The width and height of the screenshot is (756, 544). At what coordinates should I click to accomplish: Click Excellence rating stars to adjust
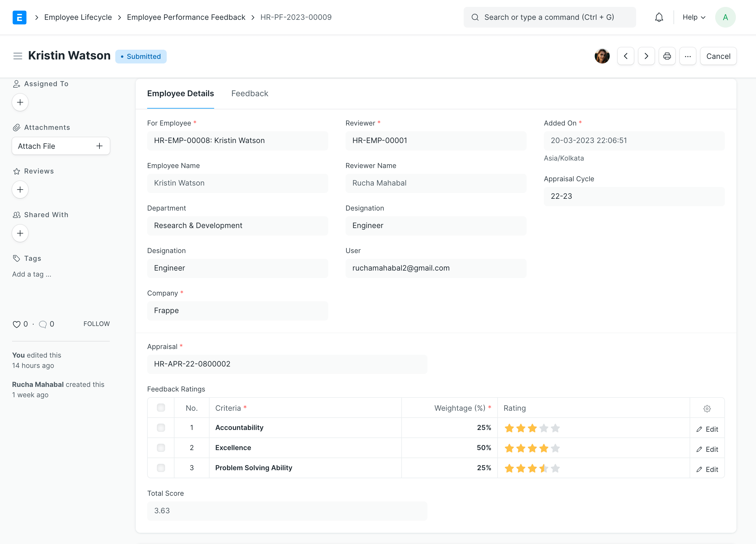pos(531,448)
